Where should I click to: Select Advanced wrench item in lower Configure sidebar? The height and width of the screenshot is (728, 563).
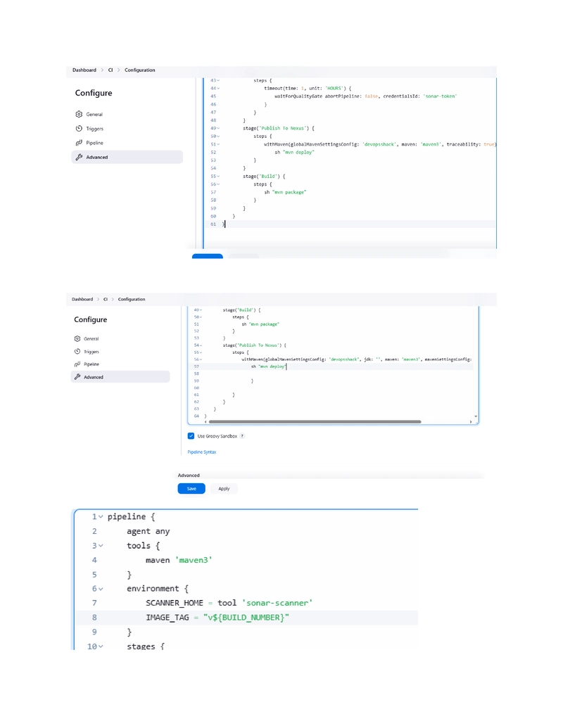pos(120,377)
